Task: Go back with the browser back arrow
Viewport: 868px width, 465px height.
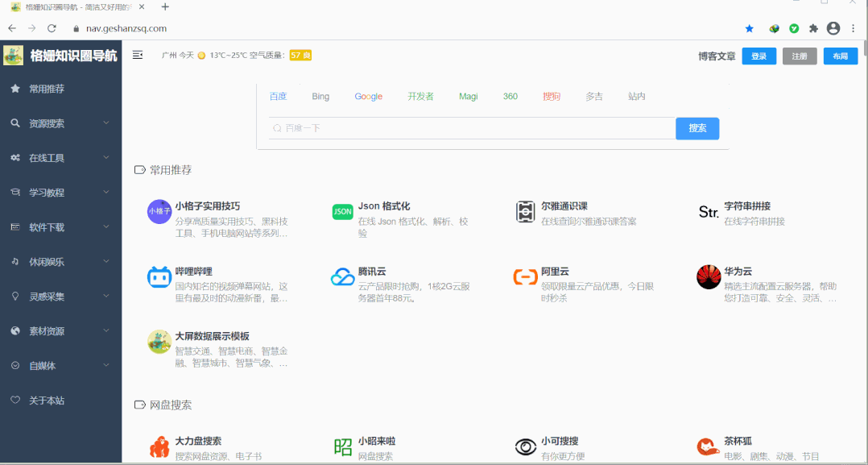Action: tap(12, 28)
